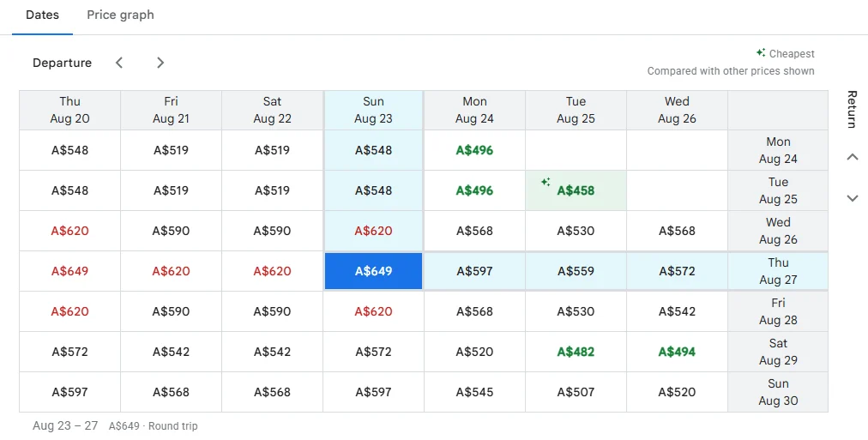
Task: Select A$530 departing Aug 25, returning Aug 28
Action: pyautogui.click(x=576, y=311)
